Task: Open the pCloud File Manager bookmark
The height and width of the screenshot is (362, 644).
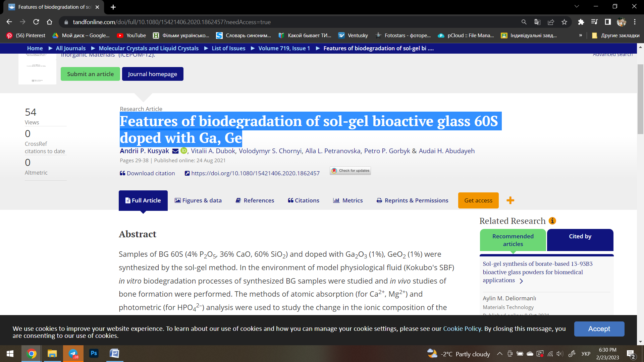Action: (x=466, y=36)
